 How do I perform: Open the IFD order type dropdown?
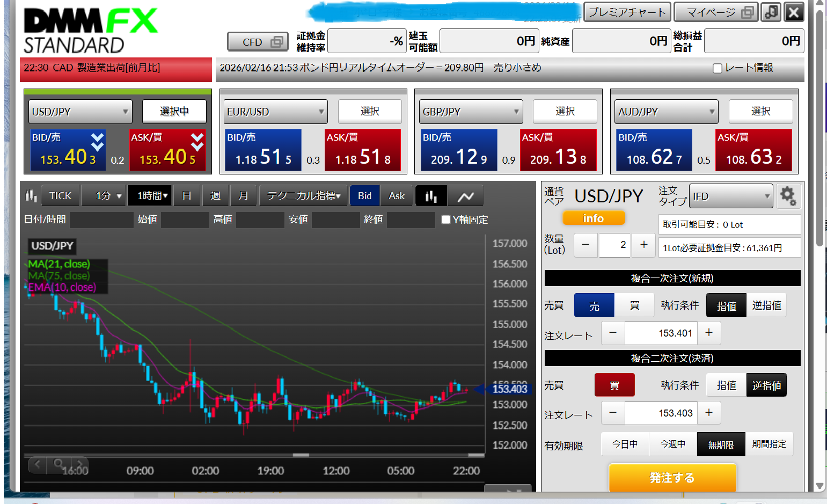(x=731, y=196)
